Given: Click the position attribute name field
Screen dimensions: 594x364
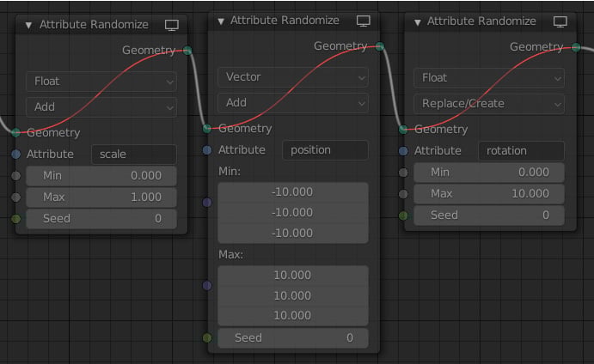Looking at the screenshot, I should tap(325, 150).
